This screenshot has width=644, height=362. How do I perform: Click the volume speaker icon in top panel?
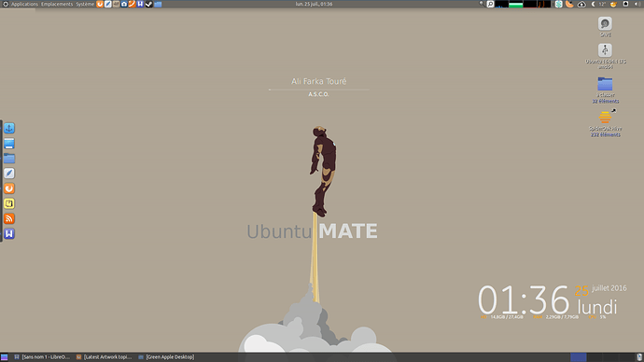(637, 4)
